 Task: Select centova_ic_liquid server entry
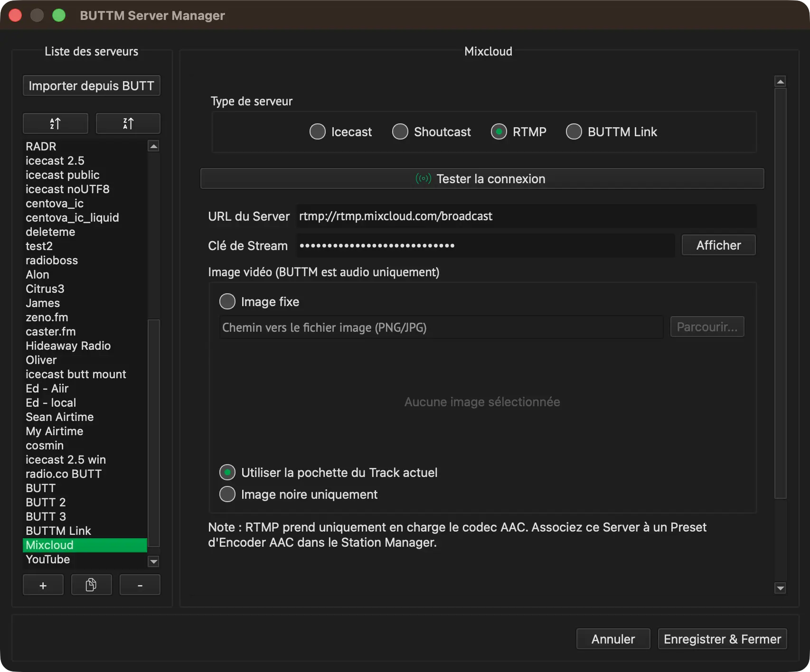[x=85, y=217]
